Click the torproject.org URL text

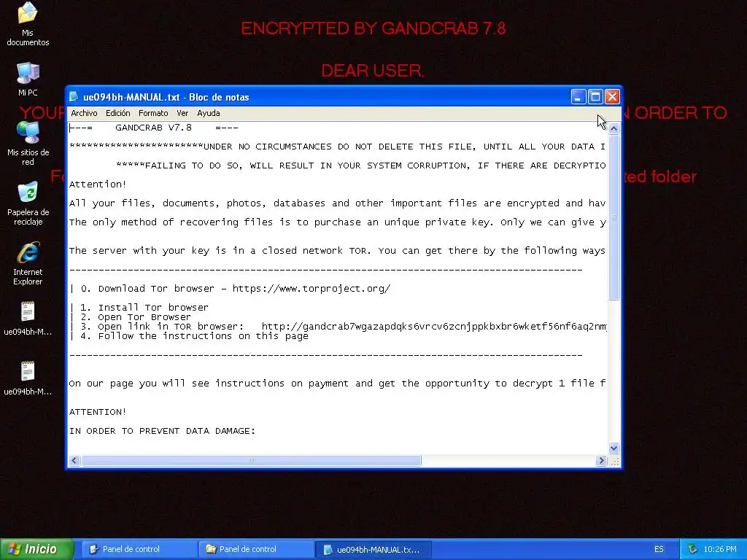[x=311, y=289]
